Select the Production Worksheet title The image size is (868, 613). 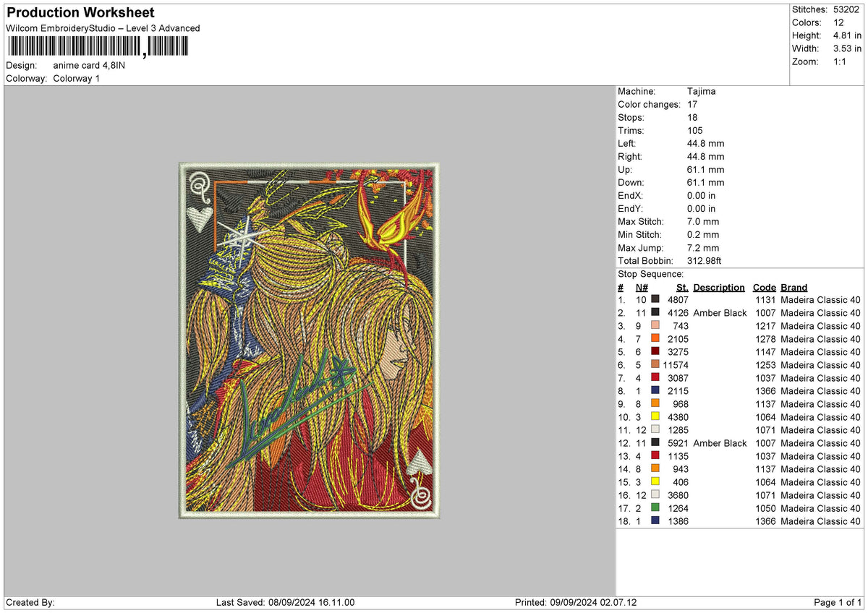coord(80,13)
